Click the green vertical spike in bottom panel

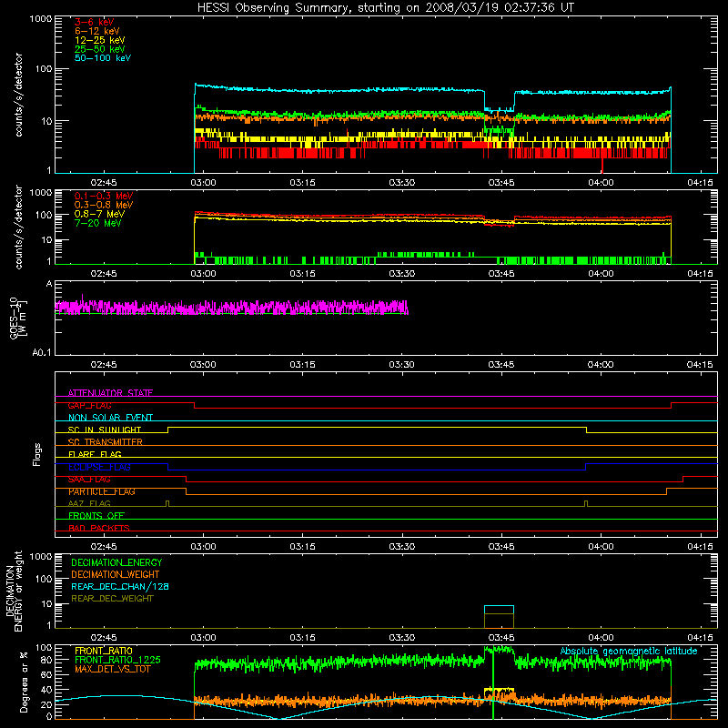pyautogui.click(x=493, y=687)
